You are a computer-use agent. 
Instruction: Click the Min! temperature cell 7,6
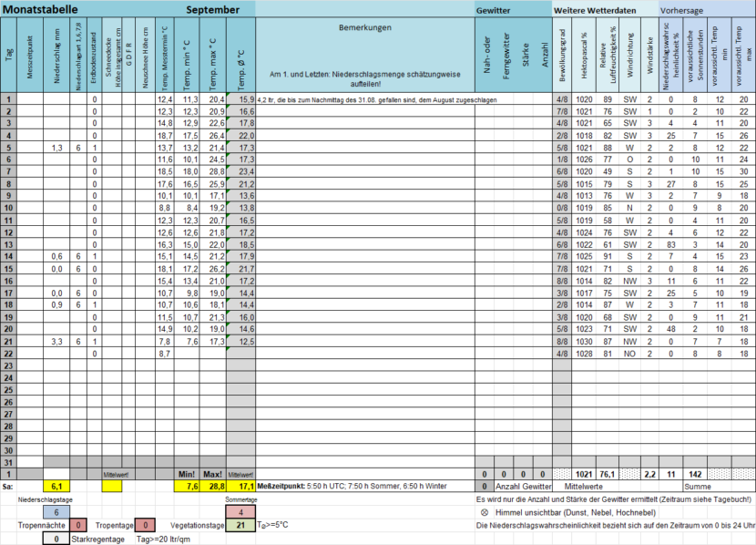187,487
